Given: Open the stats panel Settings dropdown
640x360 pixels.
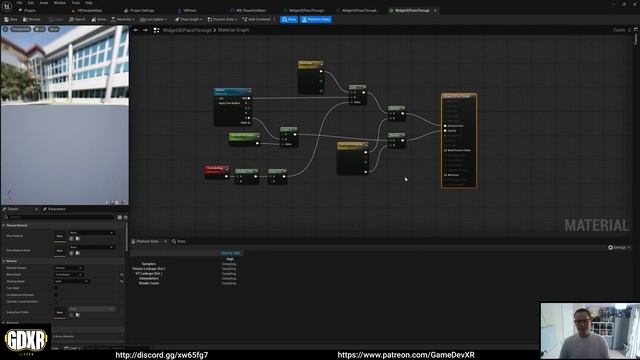Looking at the screenshot, I should (x=619, y=247).
